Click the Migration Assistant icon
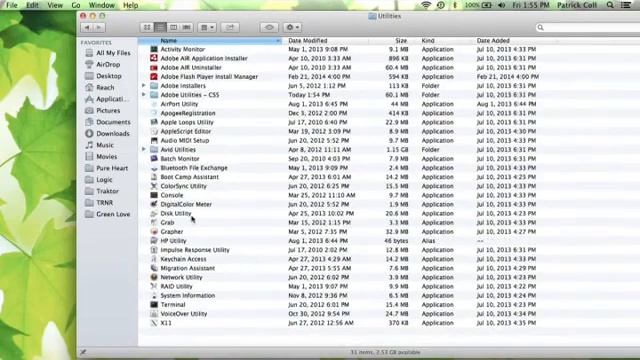Viewport: 640px width, 360px height. coord(154,268)
